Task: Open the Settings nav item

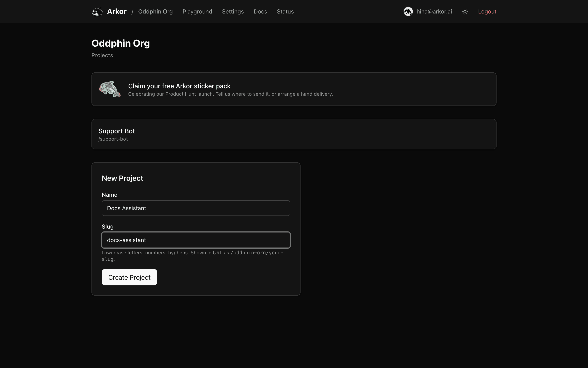Action: pyautogui.click(x=233, y=11)
